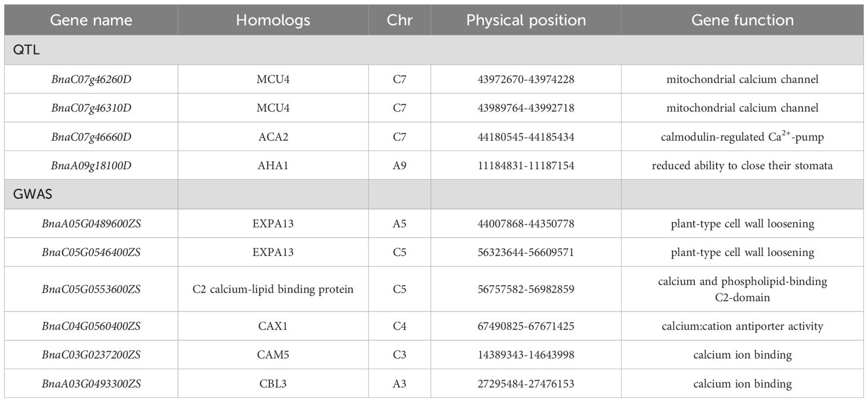Click the AHA1 homolog cell
868x402 pixels.
[273, 166]
